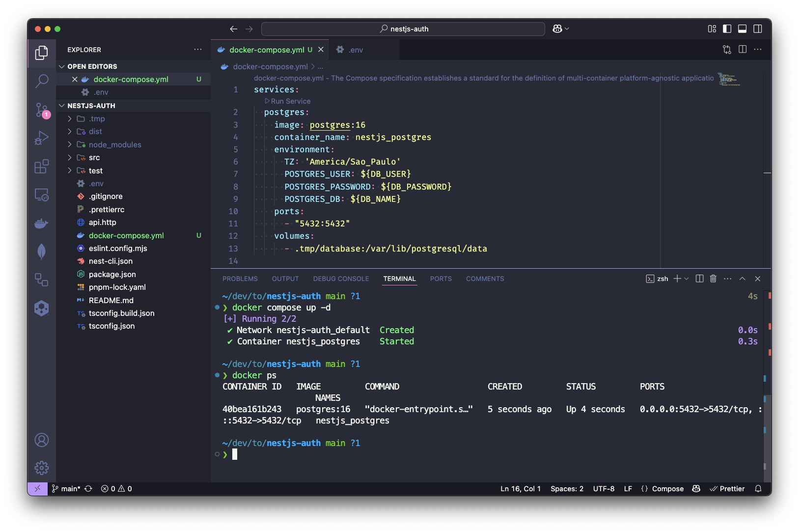Click Ln 16, Col 1 in status bar

click(521, 489)
